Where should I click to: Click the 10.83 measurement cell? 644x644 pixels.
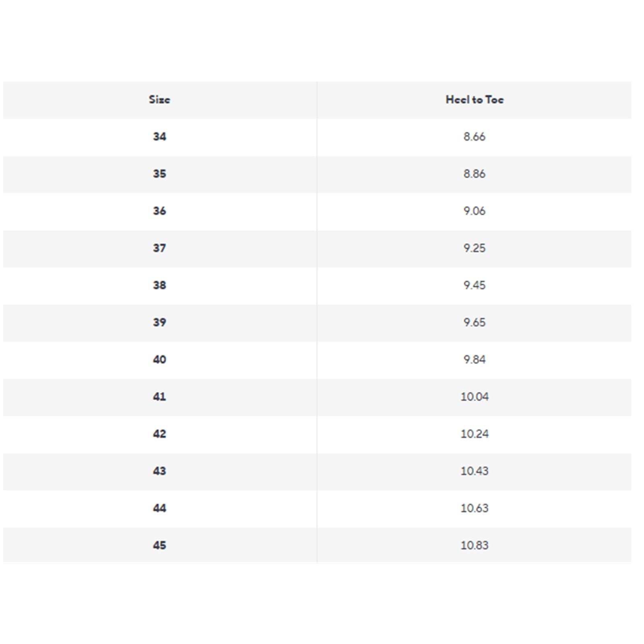coord(475,545)
